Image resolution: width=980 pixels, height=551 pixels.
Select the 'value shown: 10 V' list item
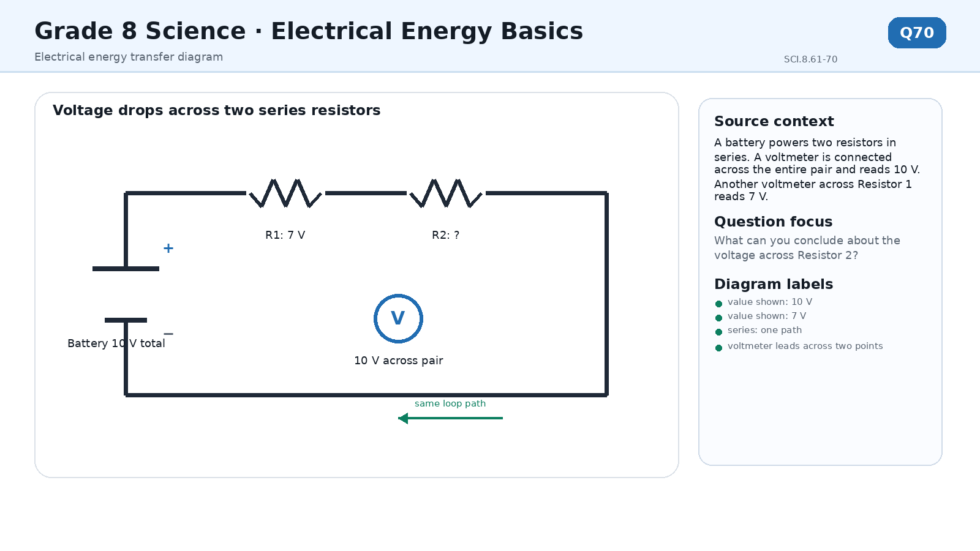tap(763, 302)
